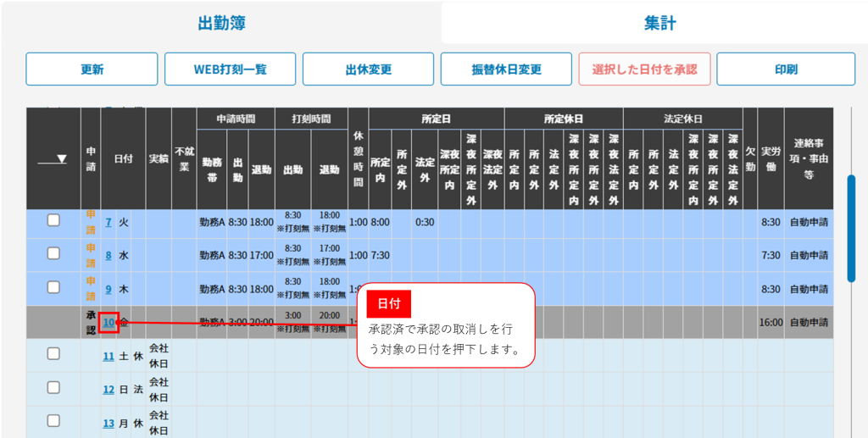The width and height of the screenshot is (868, 438).
Task: Click the date 11 link
Action: (x=108, y=356)
